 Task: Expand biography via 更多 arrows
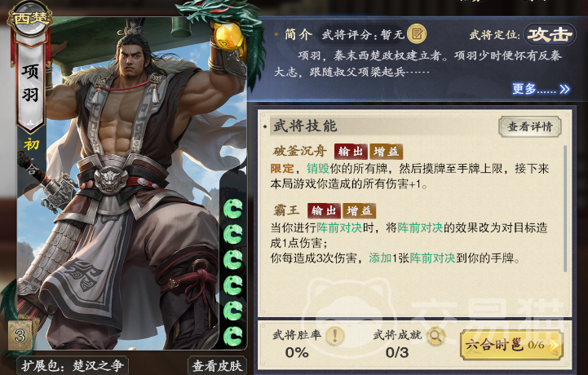coord(542,89)
